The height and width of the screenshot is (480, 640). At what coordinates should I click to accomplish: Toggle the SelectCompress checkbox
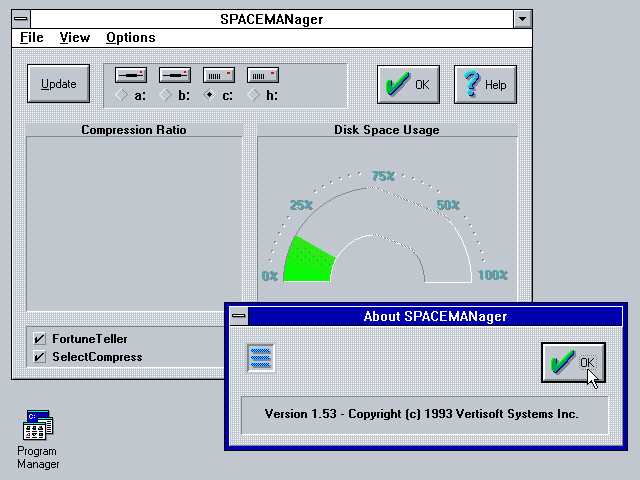39,357
